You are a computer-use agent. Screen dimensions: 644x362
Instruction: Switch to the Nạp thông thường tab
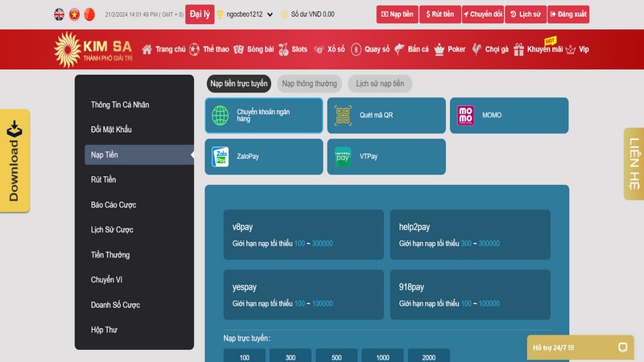310,83
